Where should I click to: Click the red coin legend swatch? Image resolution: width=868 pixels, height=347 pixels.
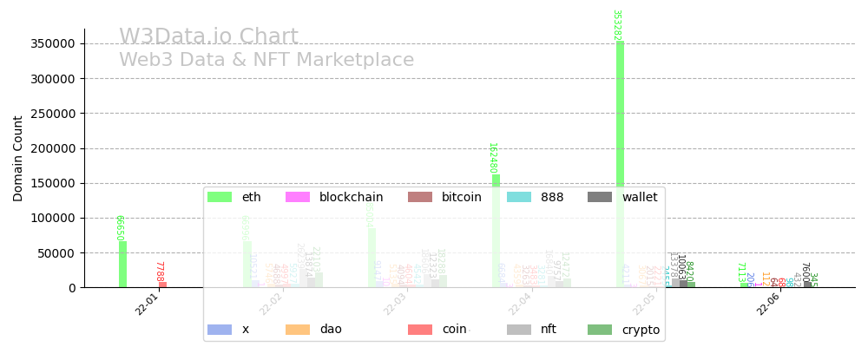(420, 330)
